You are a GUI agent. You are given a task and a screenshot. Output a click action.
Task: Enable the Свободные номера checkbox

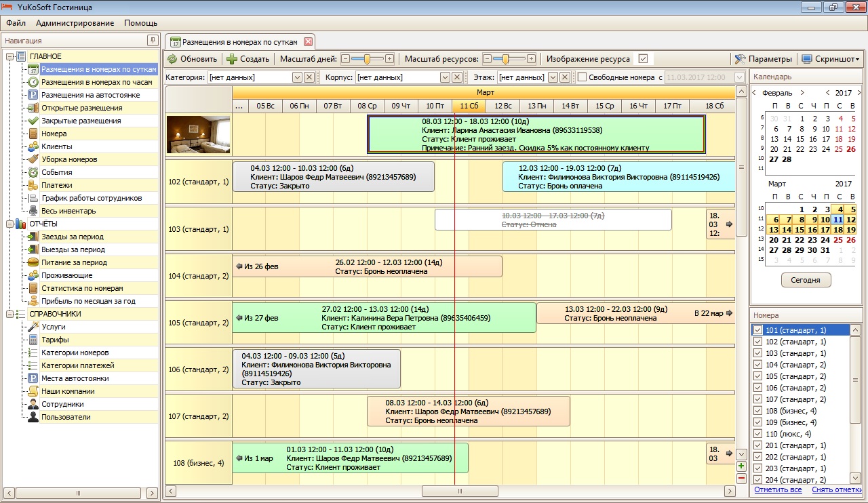pos(582,77)
